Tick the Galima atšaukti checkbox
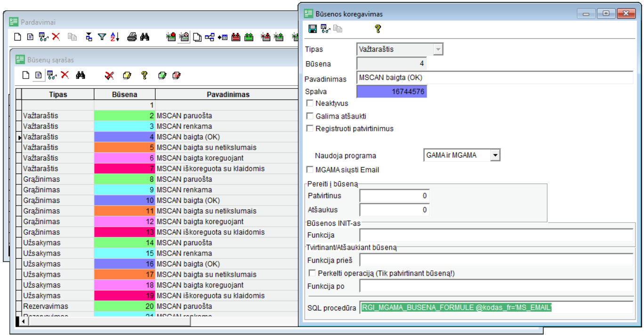Viewport: 644px width, 335px height. [x=310, y=116]
